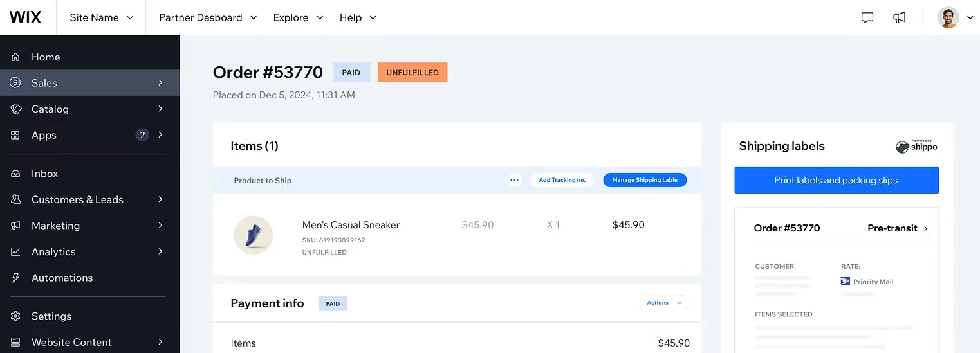Expand the Explore menu

click(298, 17)
